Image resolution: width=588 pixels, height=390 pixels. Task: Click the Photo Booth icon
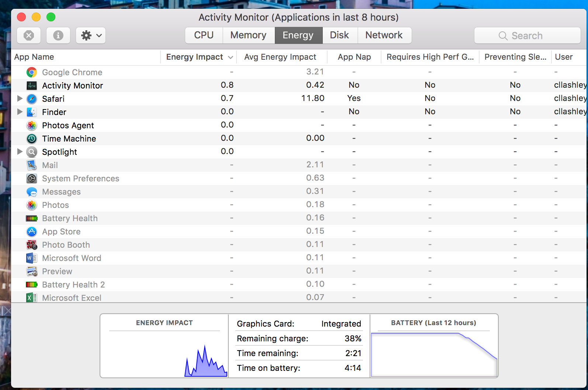tap(32, 245)
